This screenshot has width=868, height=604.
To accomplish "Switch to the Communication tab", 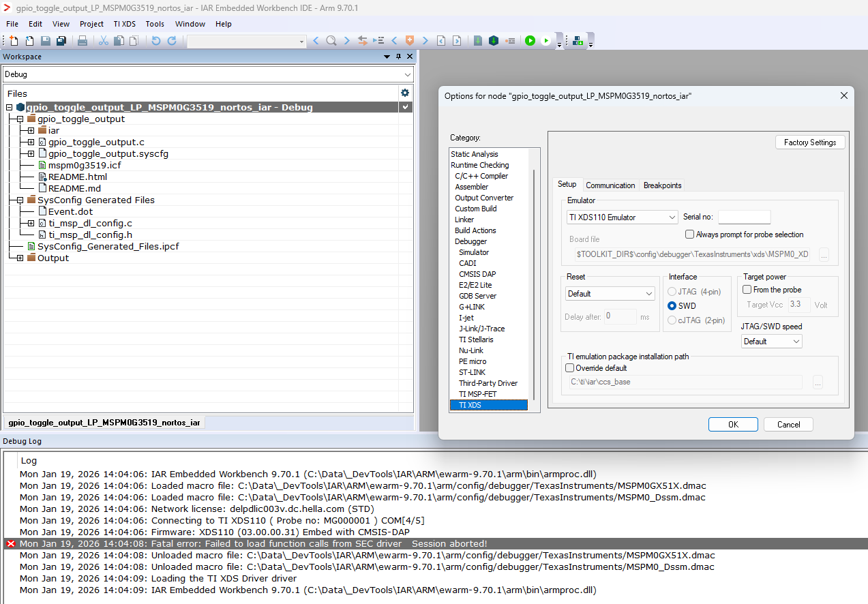I will click(610, 185).
